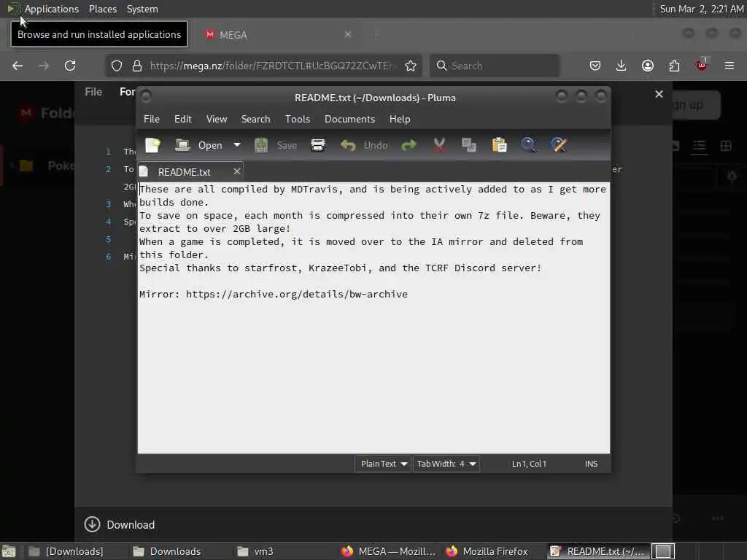Click the Ln 1, Col 1 status text
Viewport: 747px width, 560px height.
tap(529, 464)
